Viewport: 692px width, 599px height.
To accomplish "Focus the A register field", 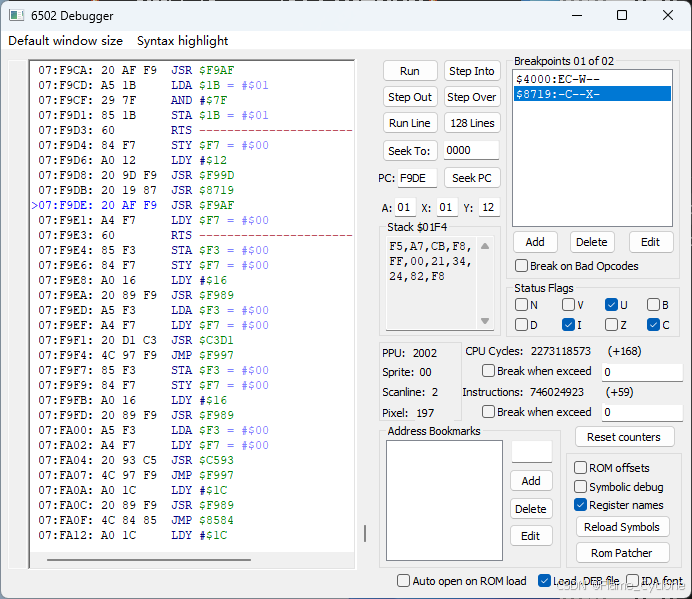I will click(x=405, y=207).
